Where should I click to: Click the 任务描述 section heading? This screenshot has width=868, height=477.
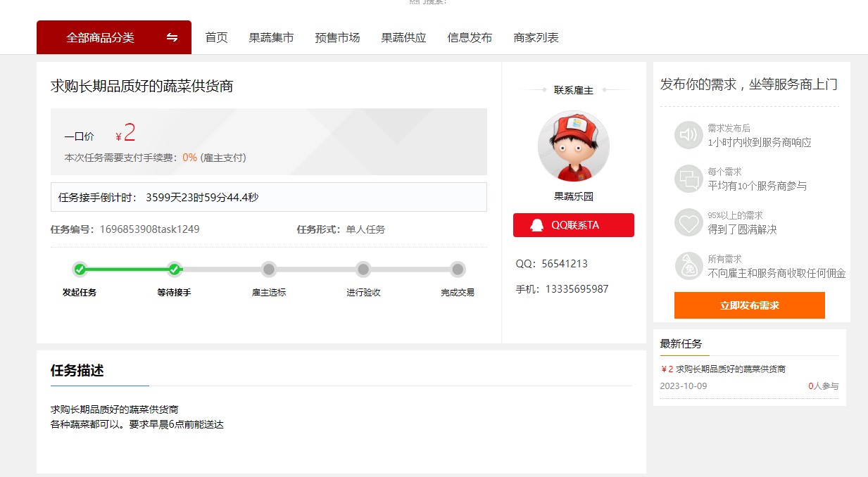point(77,370)
